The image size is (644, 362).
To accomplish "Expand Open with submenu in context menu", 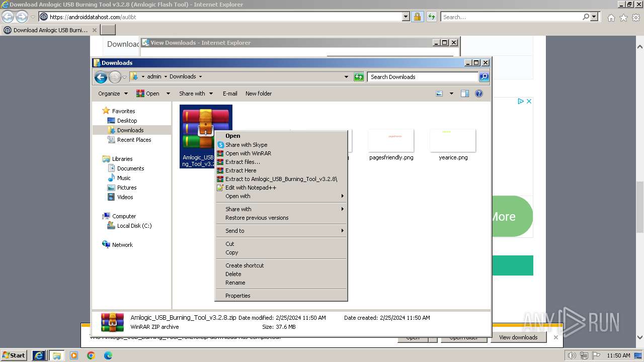I will (x=281, y=196).
